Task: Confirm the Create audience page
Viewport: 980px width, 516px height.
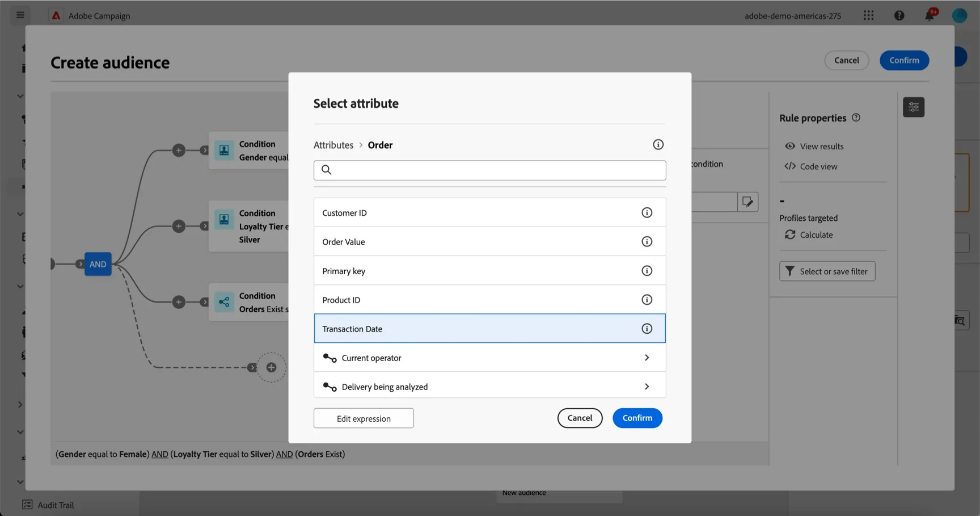Action: [x=904, y=60]
